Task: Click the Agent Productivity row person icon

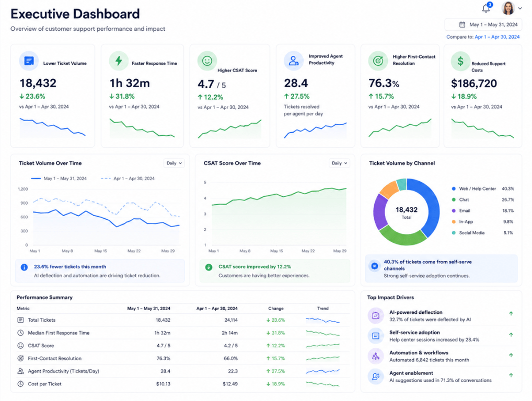Action: 20,371
